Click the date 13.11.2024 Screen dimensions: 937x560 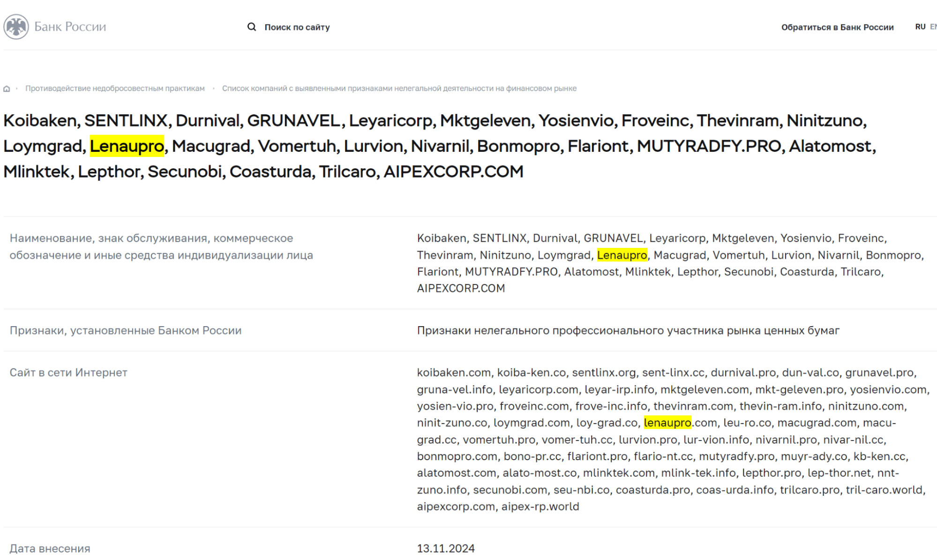(x=446, y=548)
